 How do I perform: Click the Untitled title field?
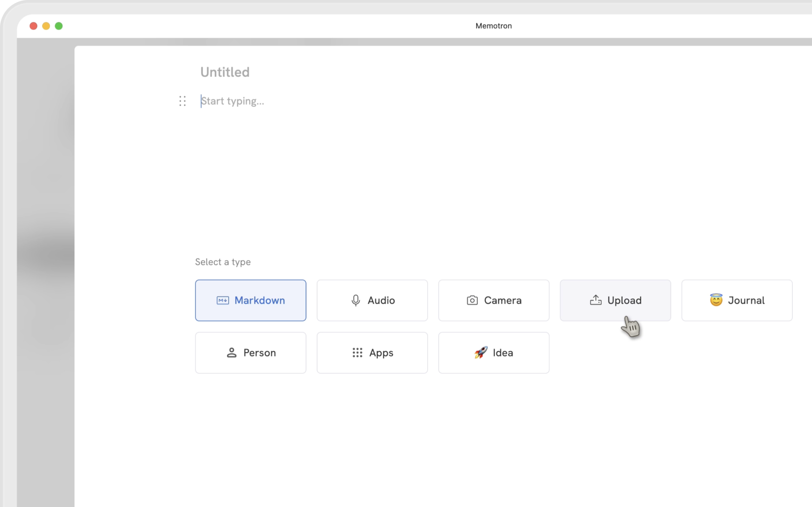pos(225,72)
